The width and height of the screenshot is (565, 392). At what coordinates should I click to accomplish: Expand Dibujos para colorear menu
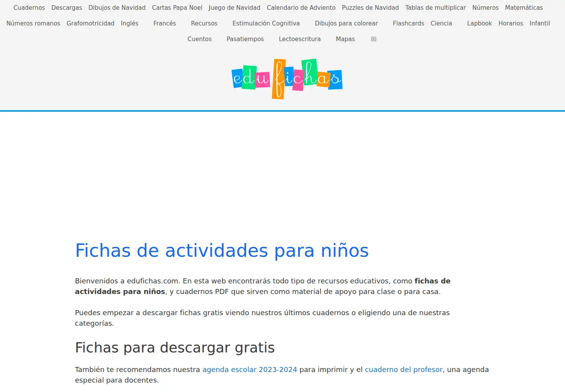click(346, 24)
